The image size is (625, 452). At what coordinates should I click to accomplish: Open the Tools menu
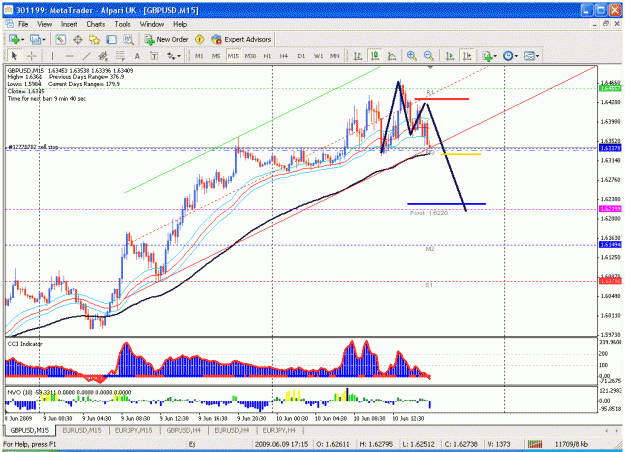click(x=122, y=24)
